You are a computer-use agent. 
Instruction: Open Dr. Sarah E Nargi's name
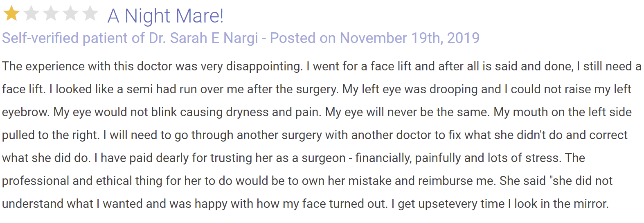click(x=203, y=38)
